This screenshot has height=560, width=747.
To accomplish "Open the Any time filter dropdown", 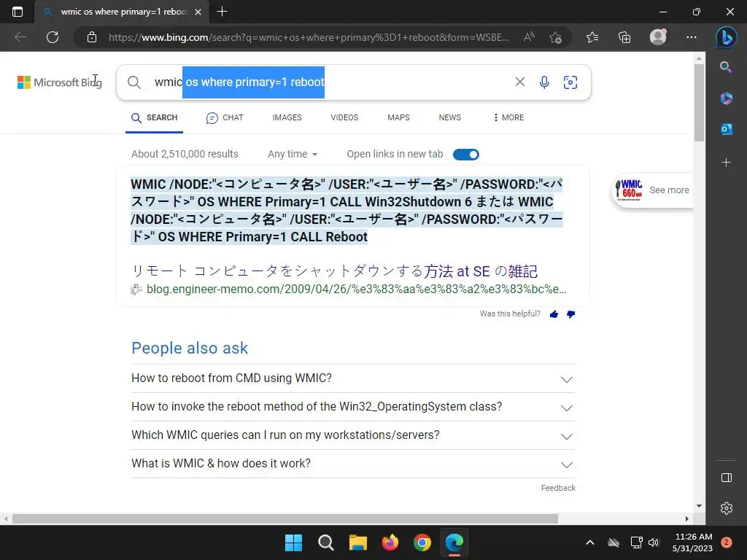I will click(293, 155).
